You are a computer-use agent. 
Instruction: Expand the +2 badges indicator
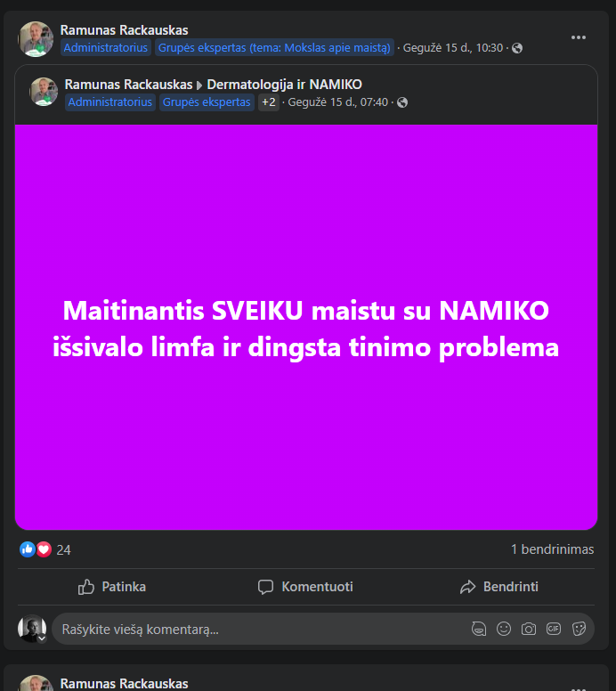tap(269, 102)
